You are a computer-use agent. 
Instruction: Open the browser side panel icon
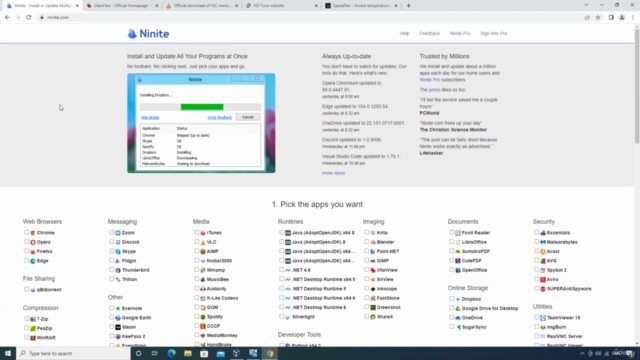(611, 18)
